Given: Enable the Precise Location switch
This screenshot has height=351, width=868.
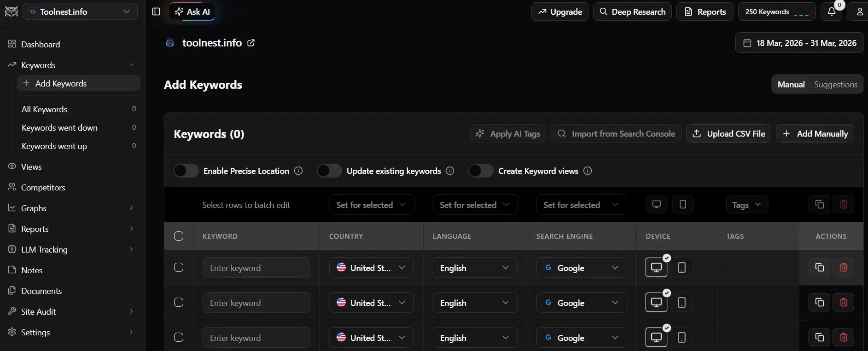Looking at the screenshot, I should pyautogui.click(x=186, y=171).
